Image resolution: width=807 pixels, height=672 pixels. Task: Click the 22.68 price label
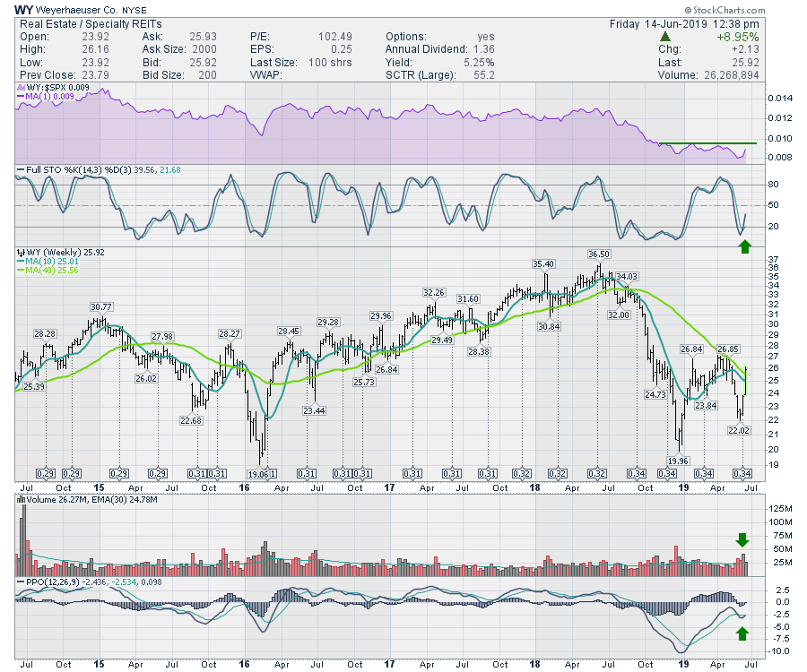pos(191,420)
